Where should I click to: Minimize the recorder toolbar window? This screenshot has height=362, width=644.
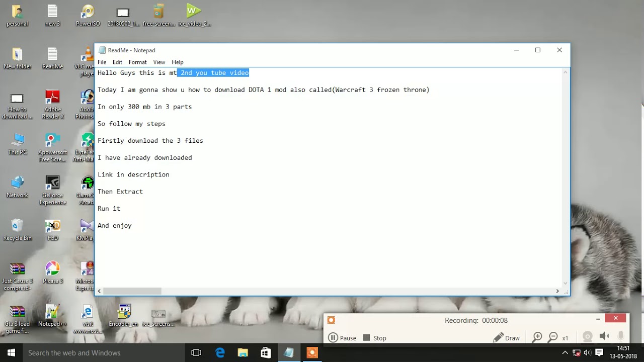pyautogui.click(x=598, y=318)
